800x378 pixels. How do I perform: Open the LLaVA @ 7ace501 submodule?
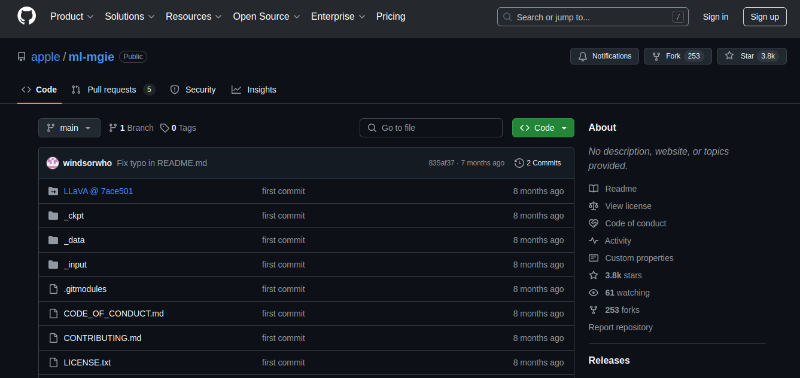[x=98, y=191]
